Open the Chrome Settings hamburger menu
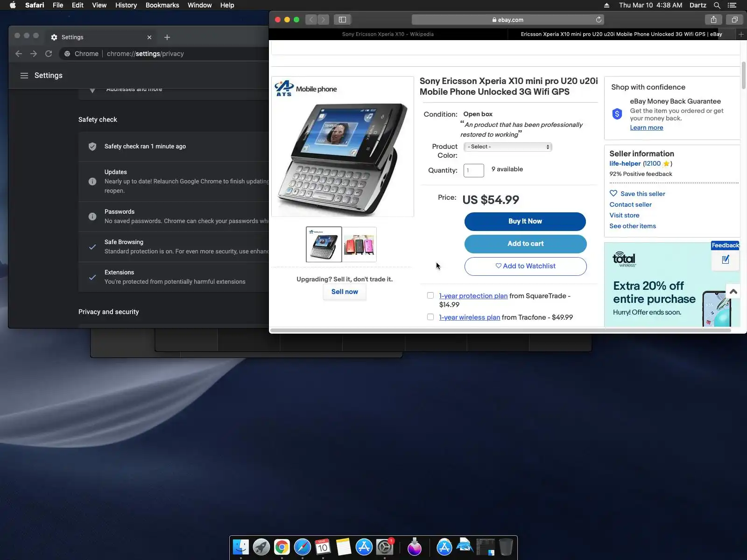Screen dimensions: 747x560 tap(24, 76)
